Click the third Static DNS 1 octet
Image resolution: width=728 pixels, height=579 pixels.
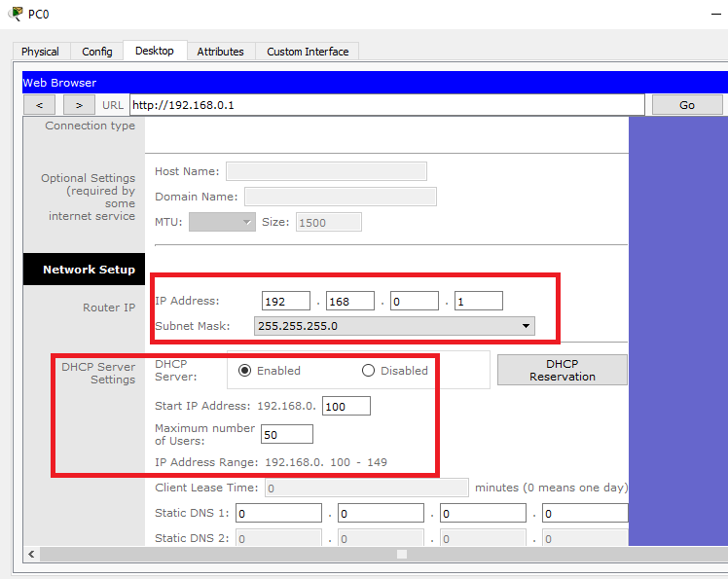(483, 513)
